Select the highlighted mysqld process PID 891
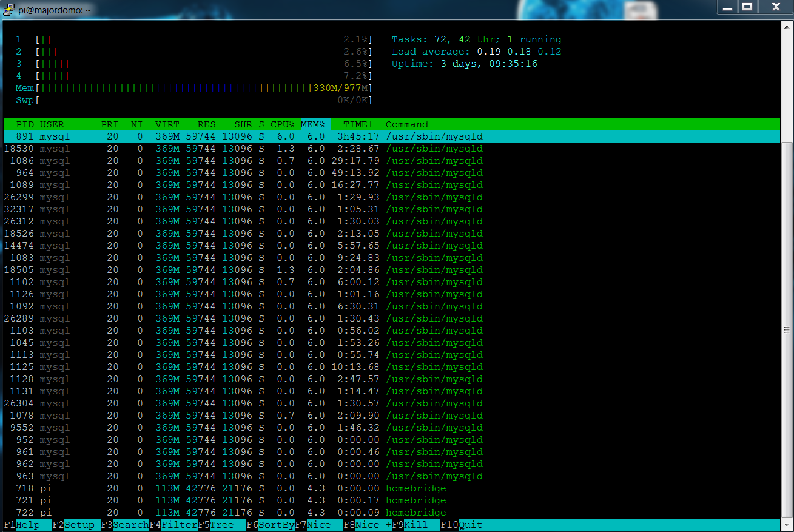The width and height of the screenshot is (794, 532). click(x=391, y=136)
